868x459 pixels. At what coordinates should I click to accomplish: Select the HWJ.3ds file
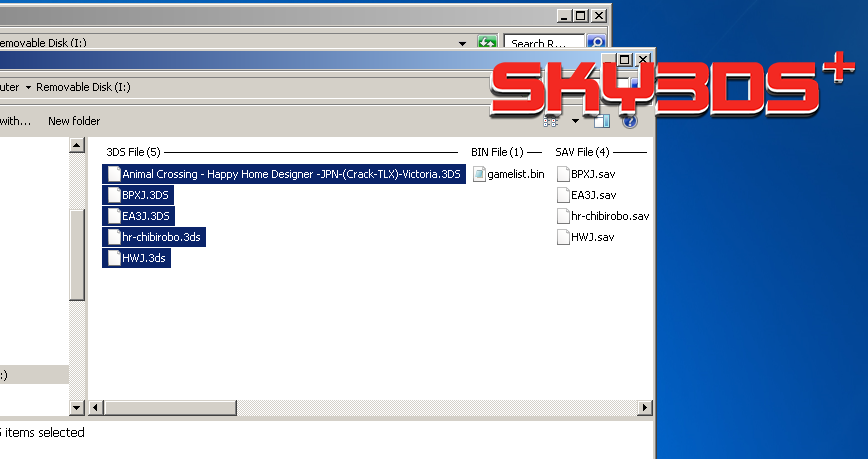[136, 258]
